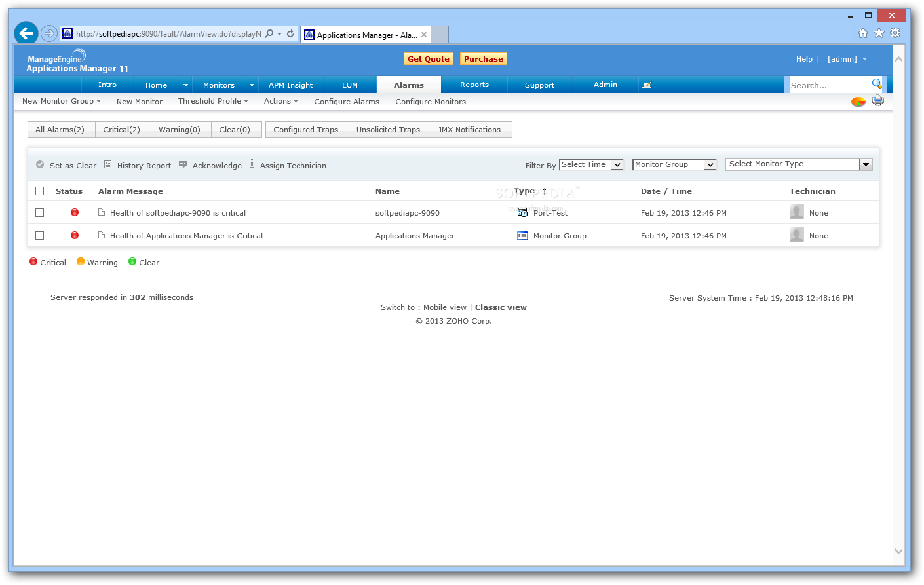
Task: Expand the Threshold Profile menu
Action: 213,101
